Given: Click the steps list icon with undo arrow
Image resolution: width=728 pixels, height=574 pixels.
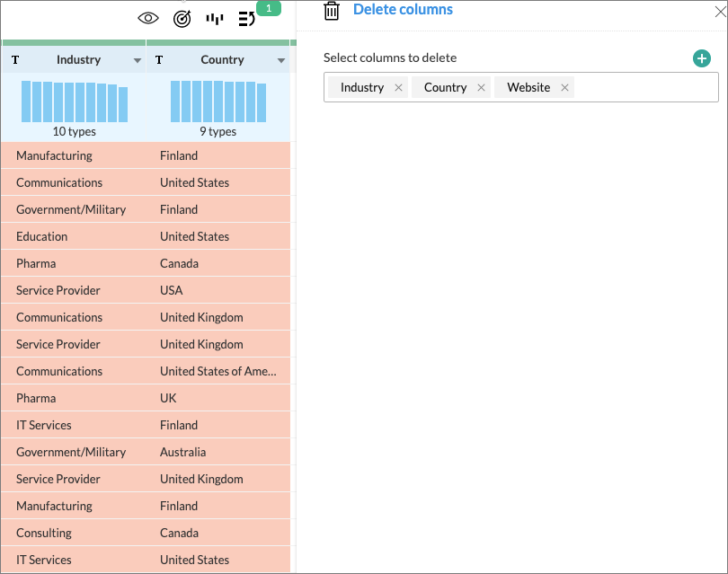Looking at the screenshot, I should [246, 18].
